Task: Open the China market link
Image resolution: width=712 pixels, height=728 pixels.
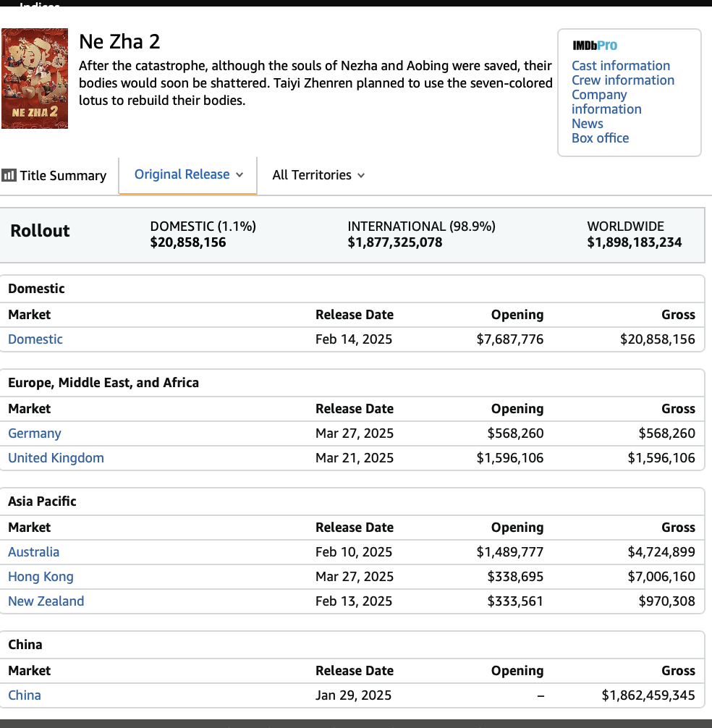Action: pos(25,695)
